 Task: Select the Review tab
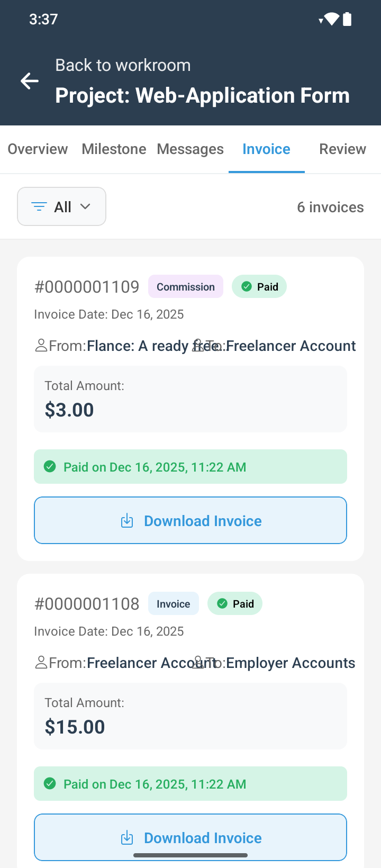click(x=342, y=149)
